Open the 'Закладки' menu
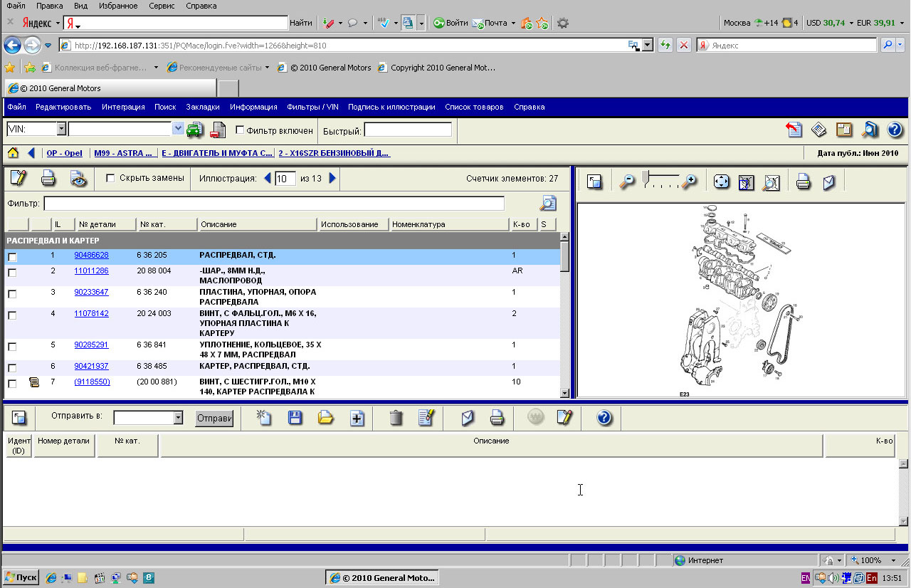This screenshot has height=588, width=911. tap(203, 107)
